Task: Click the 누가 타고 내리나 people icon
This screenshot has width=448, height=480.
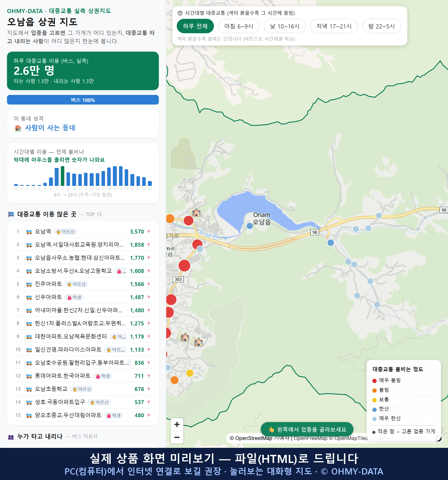Action: 11,436
